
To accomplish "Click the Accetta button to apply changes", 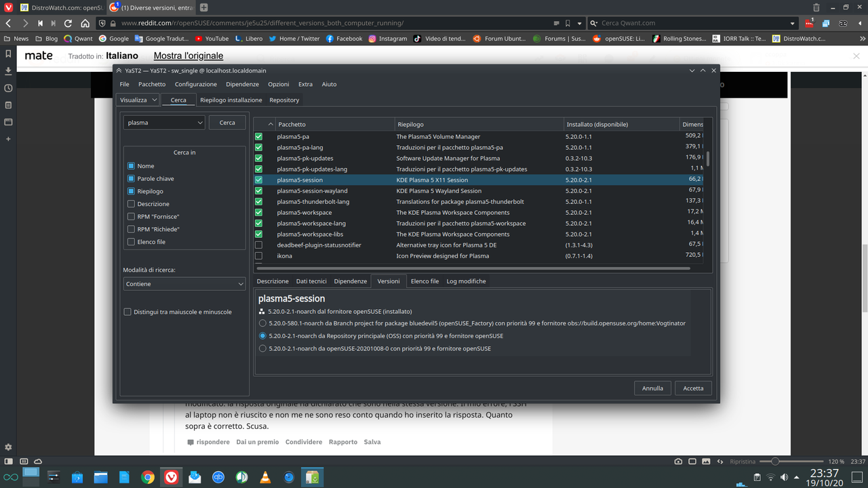I will pos(692,388).
